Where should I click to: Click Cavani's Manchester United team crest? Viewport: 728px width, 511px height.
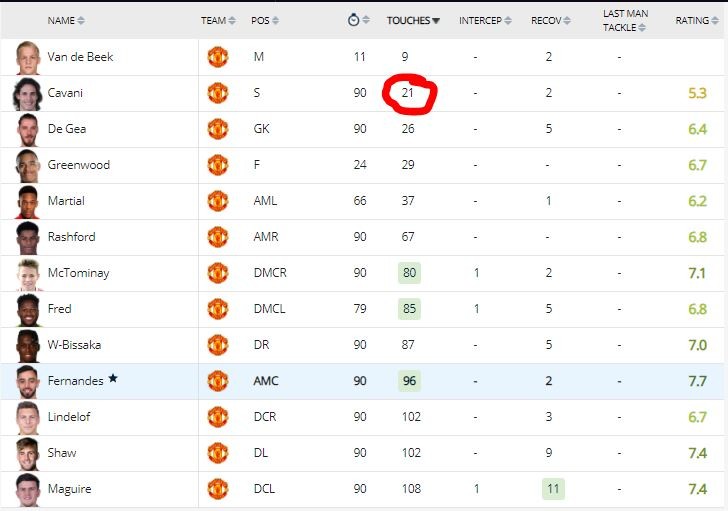click(x=217, y=93)
